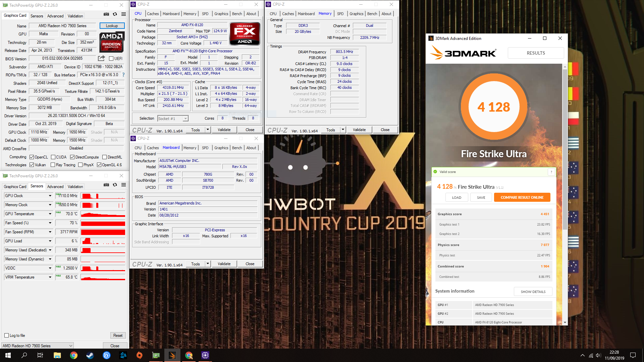Click the CPU-Z icon on the taskbar

[205, 355]
